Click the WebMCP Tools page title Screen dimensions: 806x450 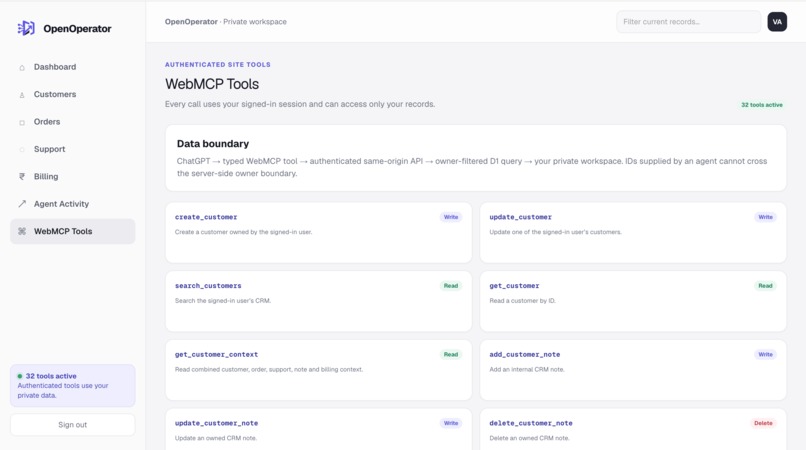point(212,84)
